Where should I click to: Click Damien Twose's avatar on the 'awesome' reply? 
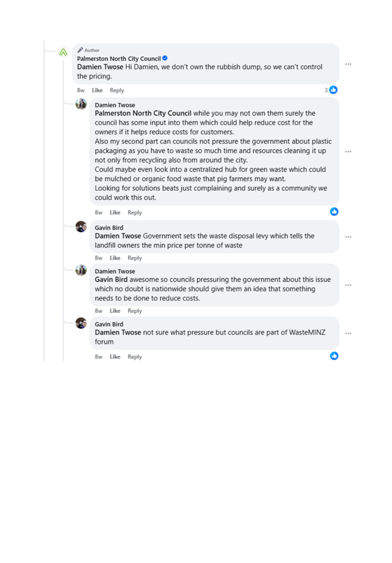81,271
